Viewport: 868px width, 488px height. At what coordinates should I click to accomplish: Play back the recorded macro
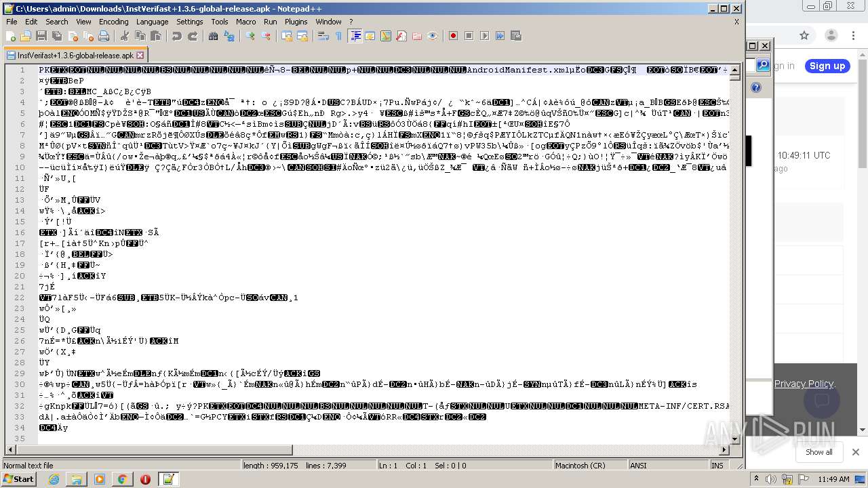click(x=485, y=36)
